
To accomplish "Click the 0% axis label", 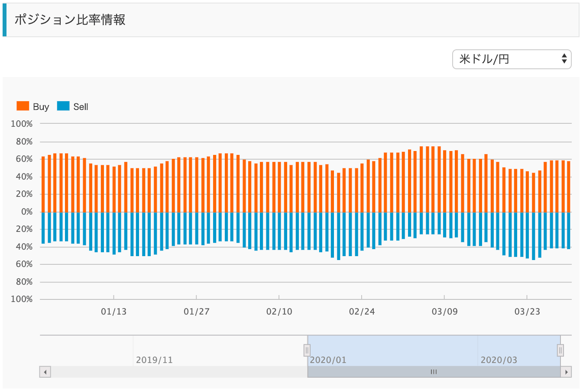I will click(x=27, y=212).
